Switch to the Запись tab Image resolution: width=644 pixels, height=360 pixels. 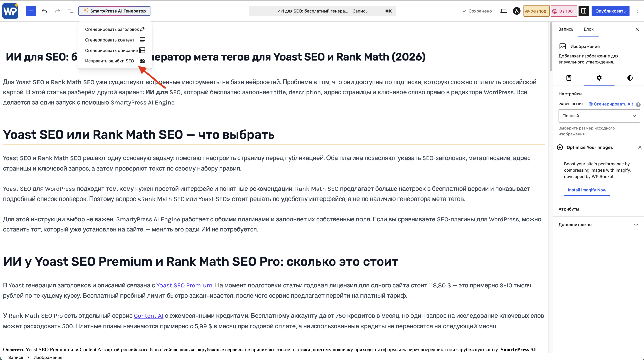566,29
